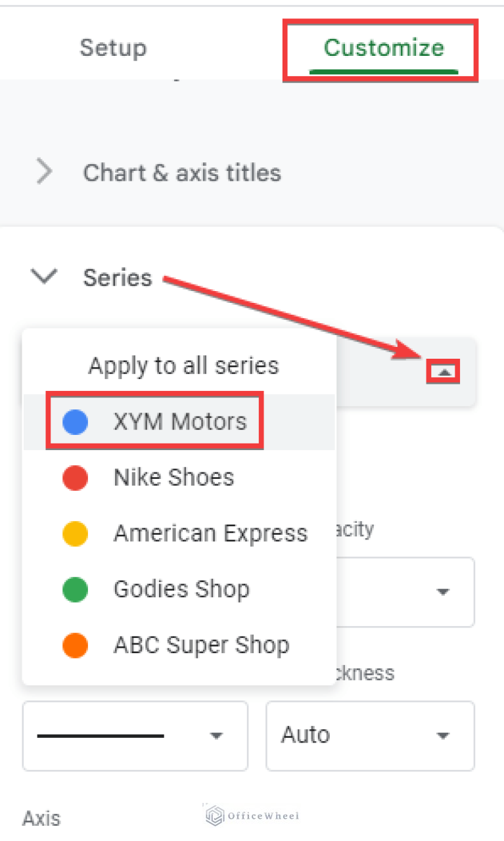
Task: Click the blue dot beside XYM Motors
Action: point(74,421)
